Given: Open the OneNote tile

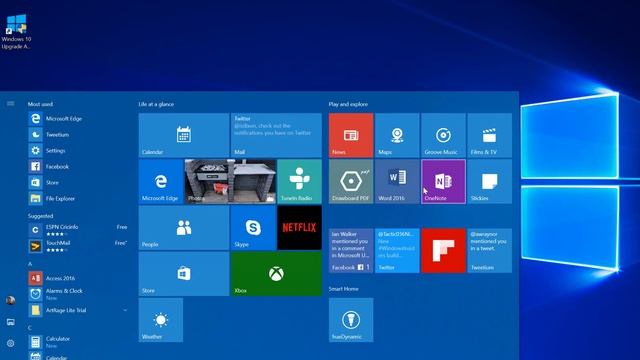Looking at the screenshot, I should coord(443,181).
